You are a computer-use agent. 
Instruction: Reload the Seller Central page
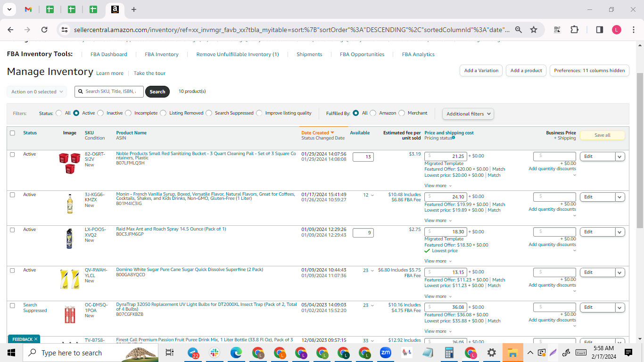point(44,30)
